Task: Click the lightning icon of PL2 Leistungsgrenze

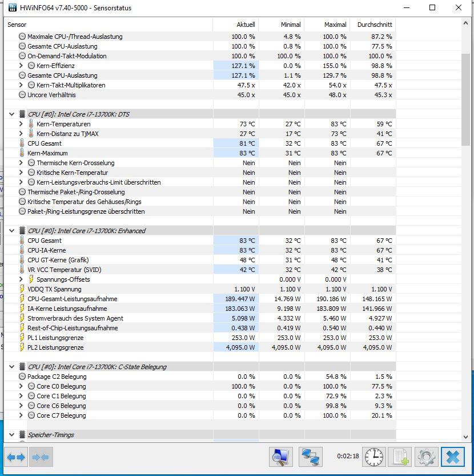Action: 22,347
